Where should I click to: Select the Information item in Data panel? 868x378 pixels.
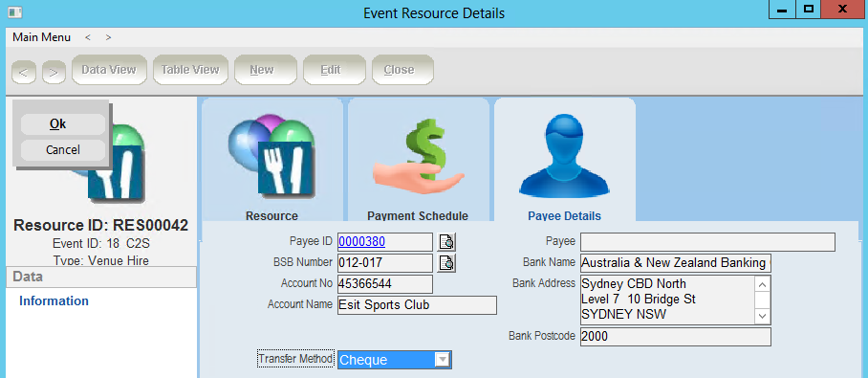[54, 300]
